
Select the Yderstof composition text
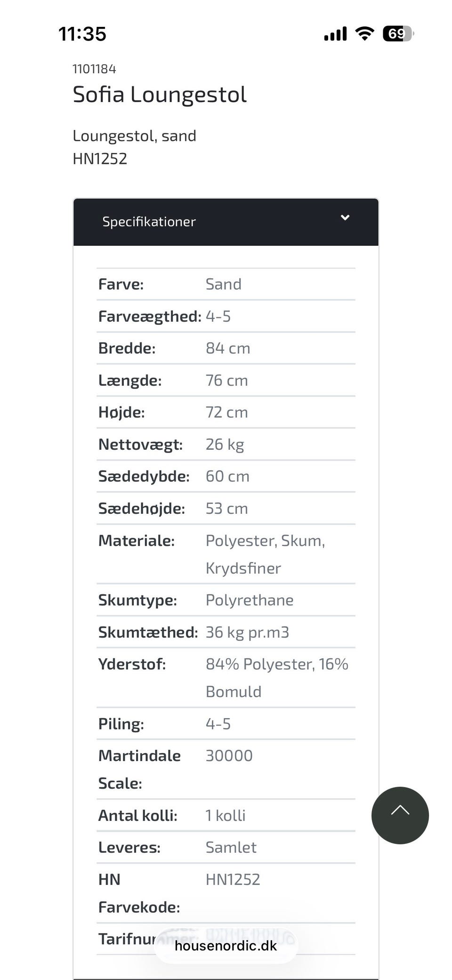point(276,677)
